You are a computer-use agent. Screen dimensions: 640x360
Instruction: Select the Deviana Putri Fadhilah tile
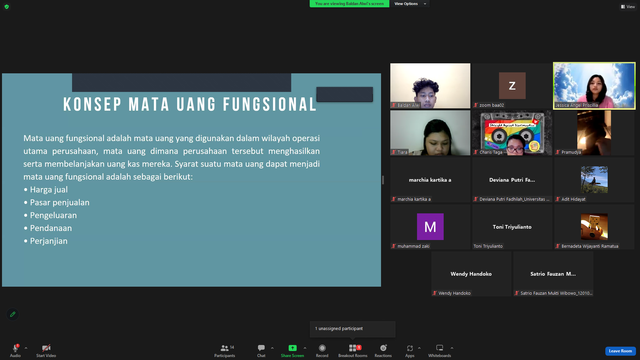pyautogui.click(x=512, y=180)
